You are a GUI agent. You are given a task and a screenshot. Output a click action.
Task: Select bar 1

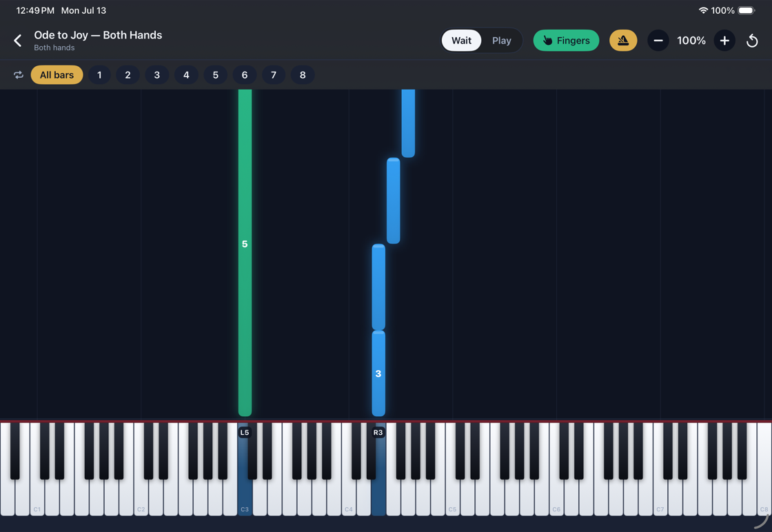[99, 75]
